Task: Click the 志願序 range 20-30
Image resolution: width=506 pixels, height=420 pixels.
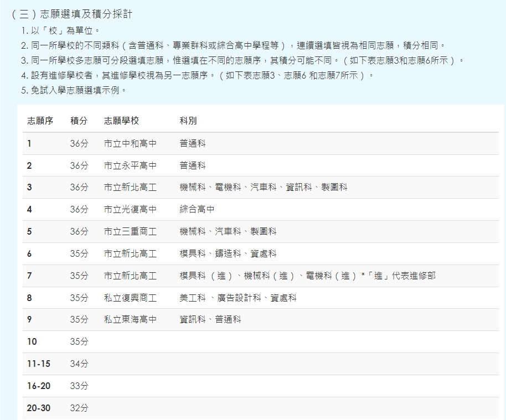Action: (39, 408)
